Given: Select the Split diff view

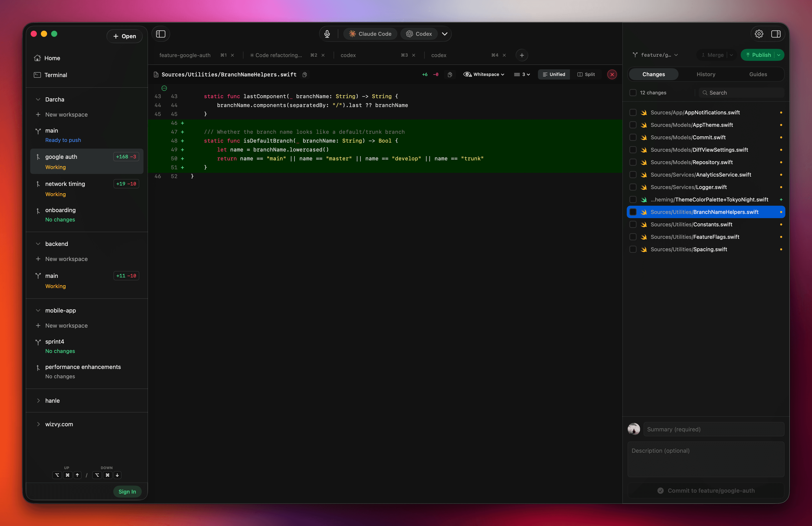Looking at the screenshot, I should [x=586, y=74].
